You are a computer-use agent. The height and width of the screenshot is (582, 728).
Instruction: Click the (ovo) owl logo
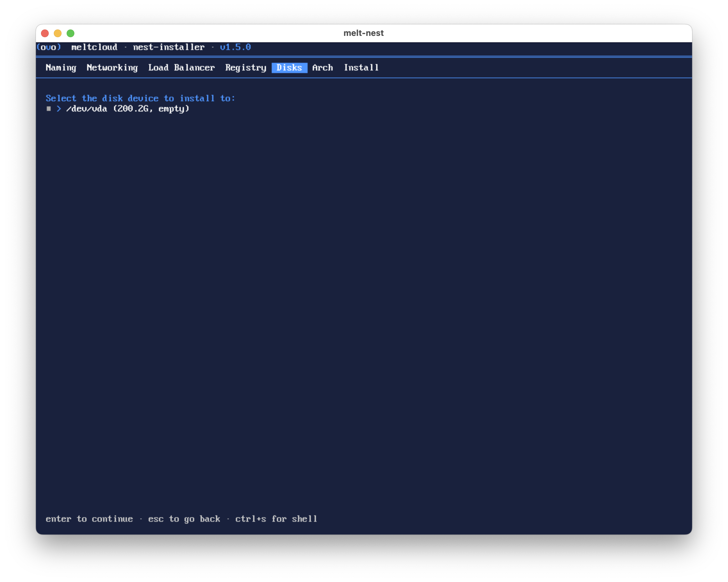(x=49, y=47)
